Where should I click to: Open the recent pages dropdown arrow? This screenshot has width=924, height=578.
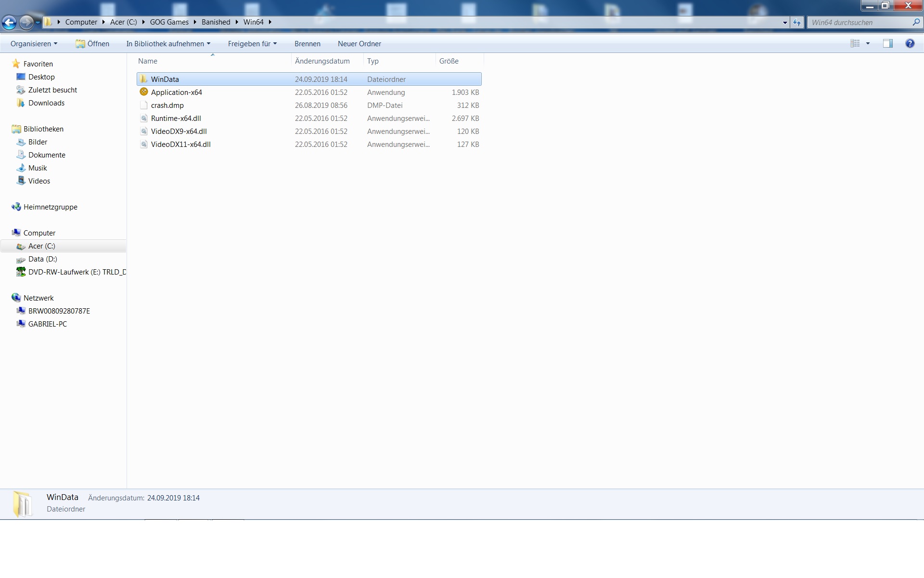click(x=38, y=22)
